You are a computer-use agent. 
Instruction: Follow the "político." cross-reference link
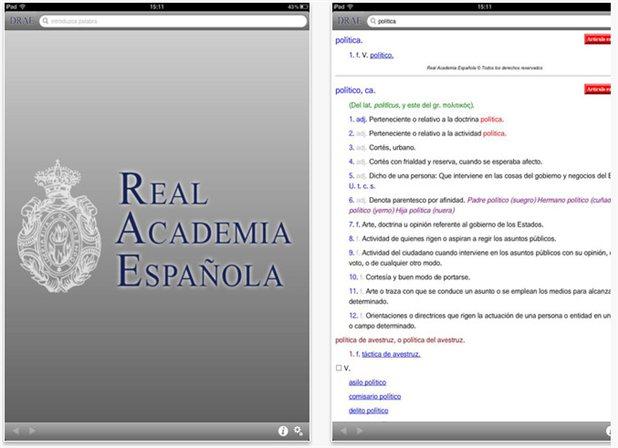381,55
